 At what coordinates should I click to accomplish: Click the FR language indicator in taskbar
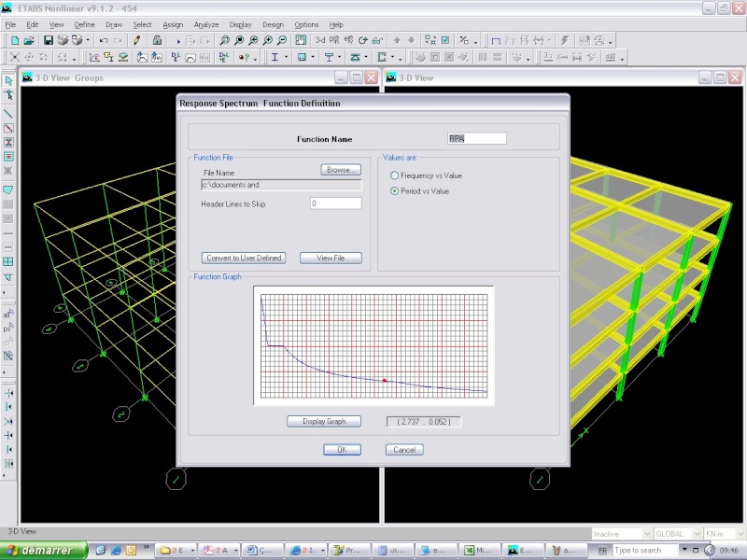(602, 551)
